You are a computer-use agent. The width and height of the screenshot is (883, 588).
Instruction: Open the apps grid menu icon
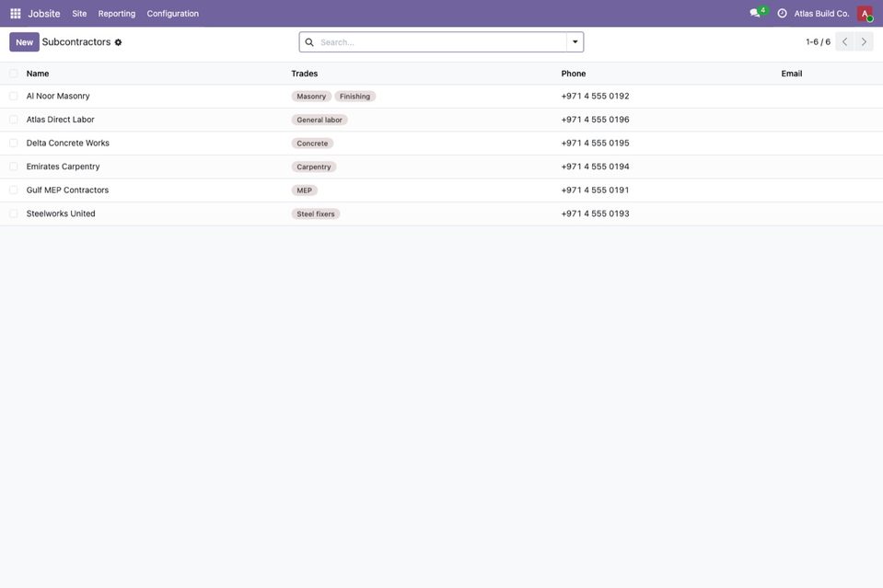pos(16,14)
